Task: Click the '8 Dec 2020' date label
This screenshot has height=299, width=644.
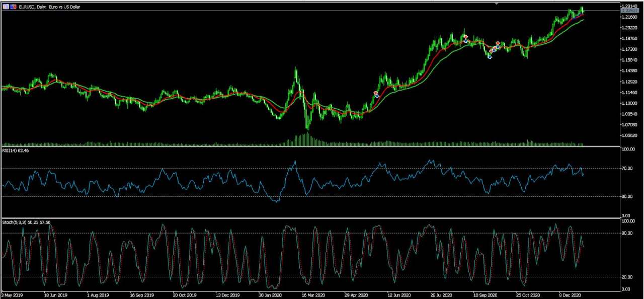Action: click(571, 295)
